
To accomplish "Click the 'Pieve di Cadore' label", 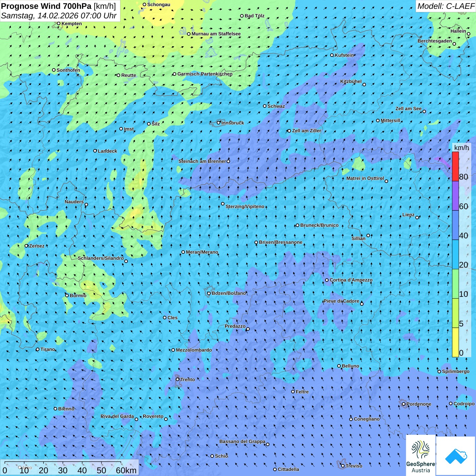I will click(x=341, y=301).
